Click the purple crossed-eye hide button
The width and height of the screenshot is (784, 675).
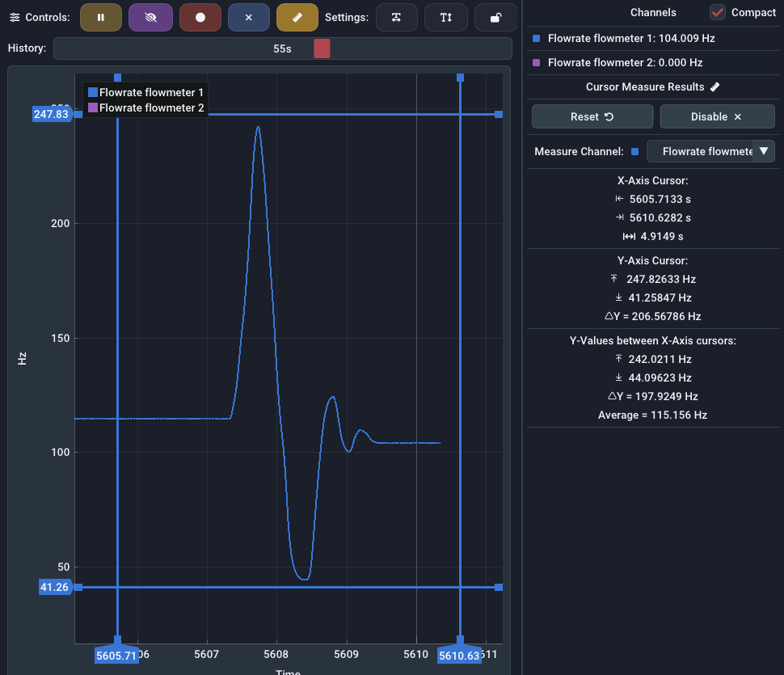pos(150,17)
